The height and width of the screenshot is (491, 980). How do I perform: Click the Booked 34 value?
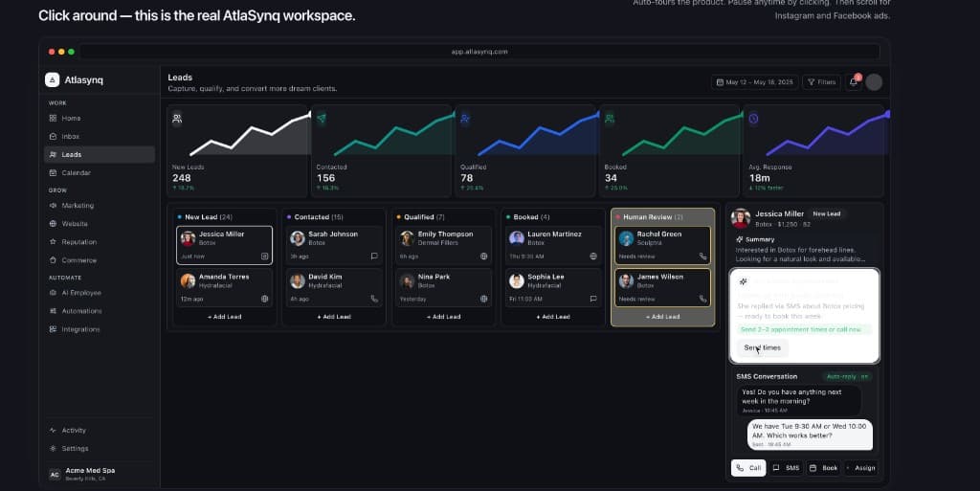click(x=611, y=178)
